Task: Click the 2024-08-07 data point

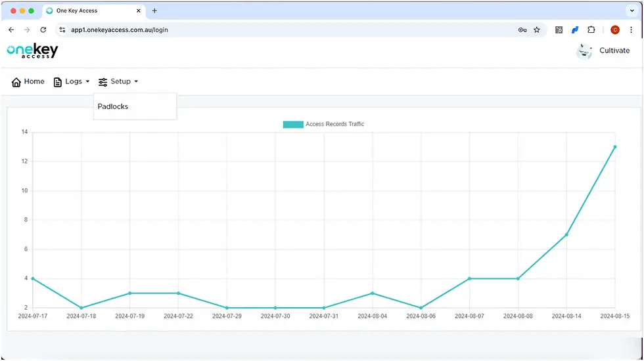Action: click(x=469, y=278)
